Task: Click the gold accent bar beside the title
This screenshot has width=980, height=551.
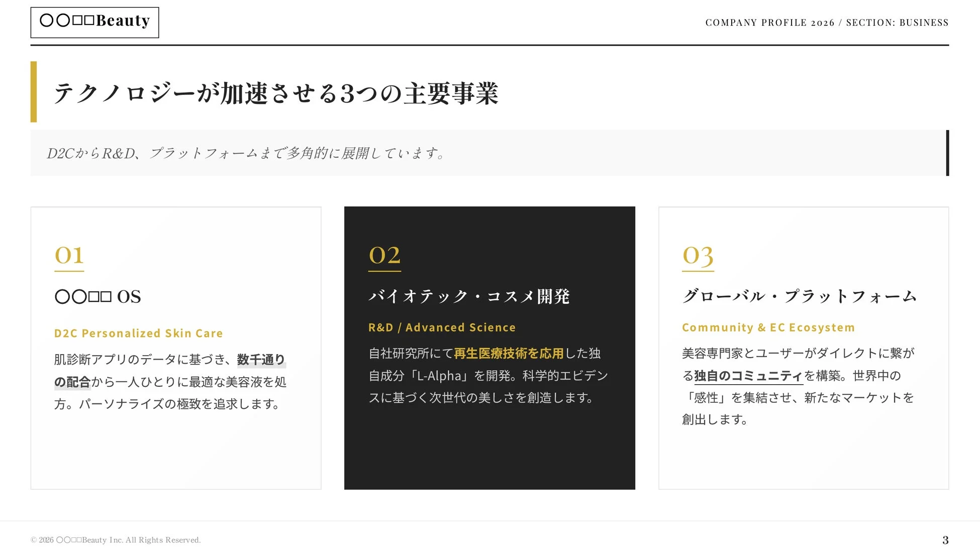Action: 34,92
